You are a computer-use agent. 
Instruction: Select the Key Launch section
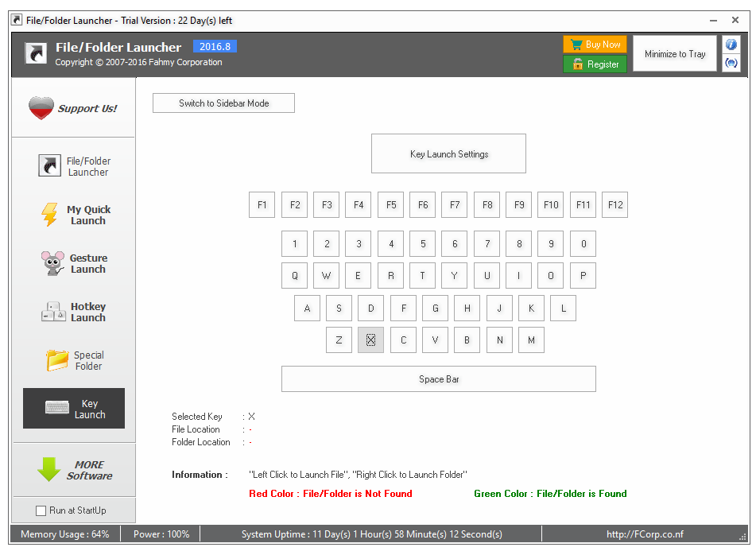click(74, 409)
